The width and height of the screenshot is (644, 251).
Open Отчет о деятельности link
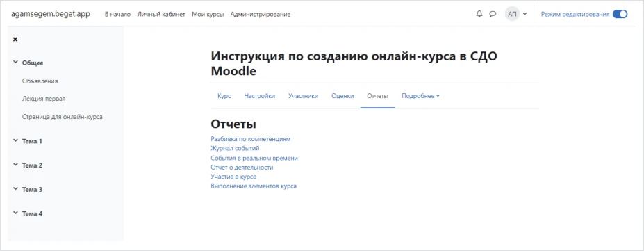click(242, 167)
